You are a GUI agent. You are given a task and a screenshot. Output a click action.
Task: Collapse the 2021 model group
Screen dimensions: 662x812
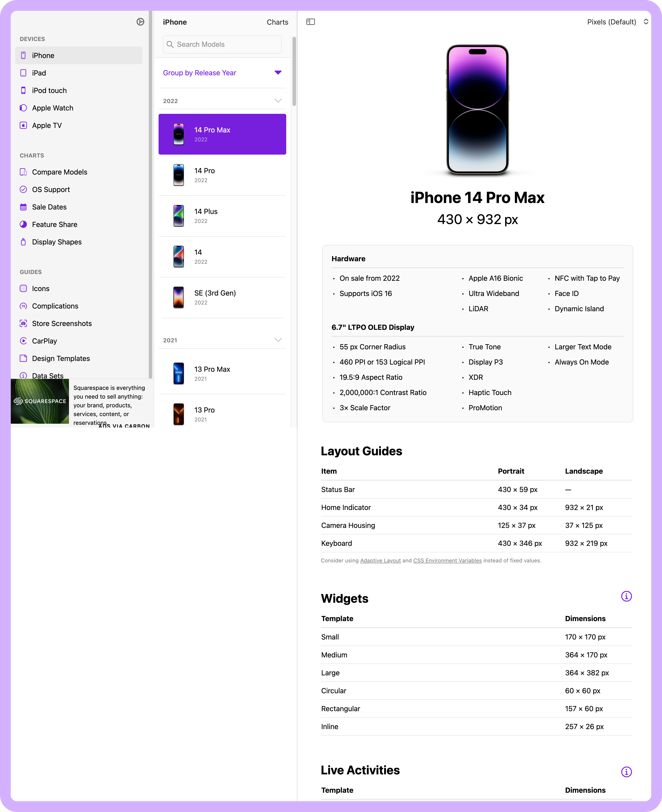(x=278, y=340)
